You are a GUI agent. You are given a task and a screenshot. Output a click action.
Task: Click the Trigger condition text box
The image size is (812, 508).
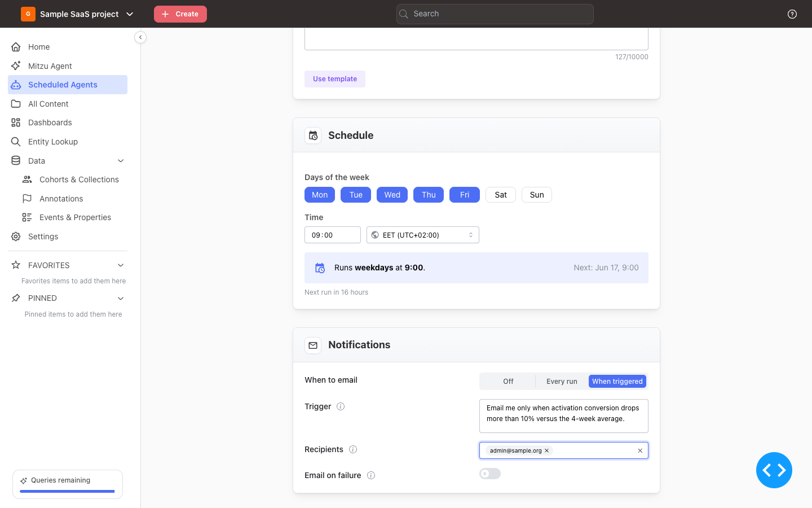coord(564,416)
